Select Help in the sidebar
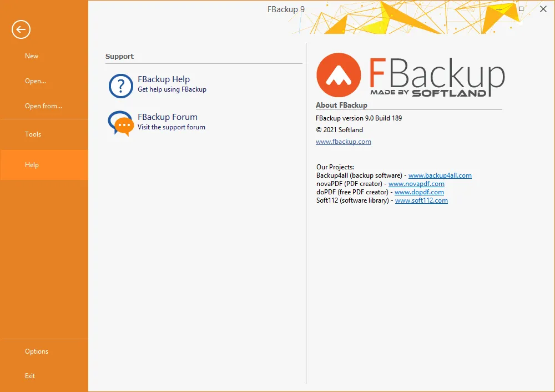Image resolution: width=555 pixels, height=392 pixels. [x=32, y=164]
